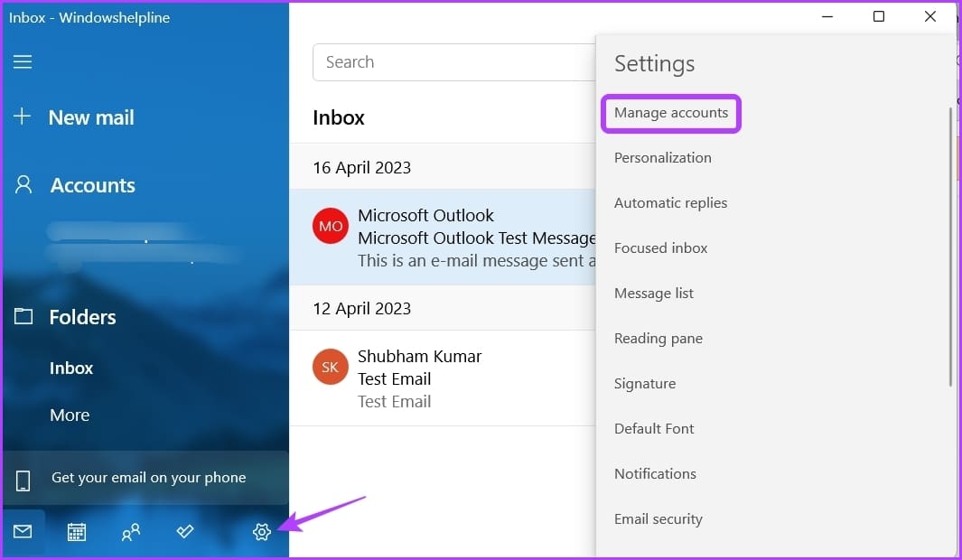The width and height of the screenshot is (962, 560).
Task: Maximize the Mail window
Action: (879, 16)
